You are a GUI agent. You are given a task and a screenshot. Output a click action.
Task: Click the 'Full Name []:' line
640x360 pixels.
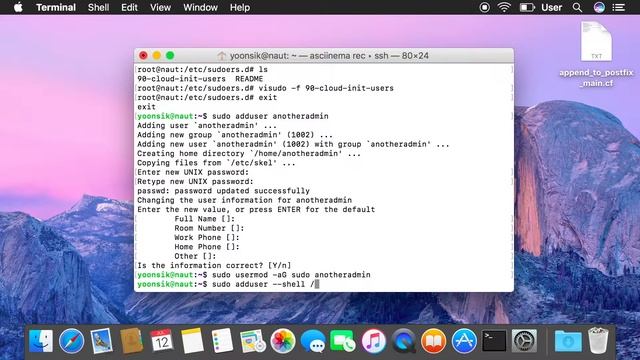[x=204, y=219]
